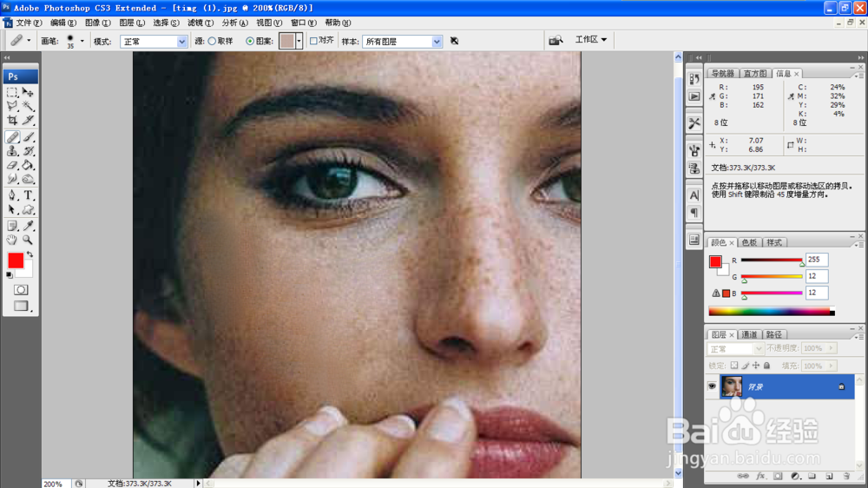Open the 填充 fill slider arrow

coord(831,366)
